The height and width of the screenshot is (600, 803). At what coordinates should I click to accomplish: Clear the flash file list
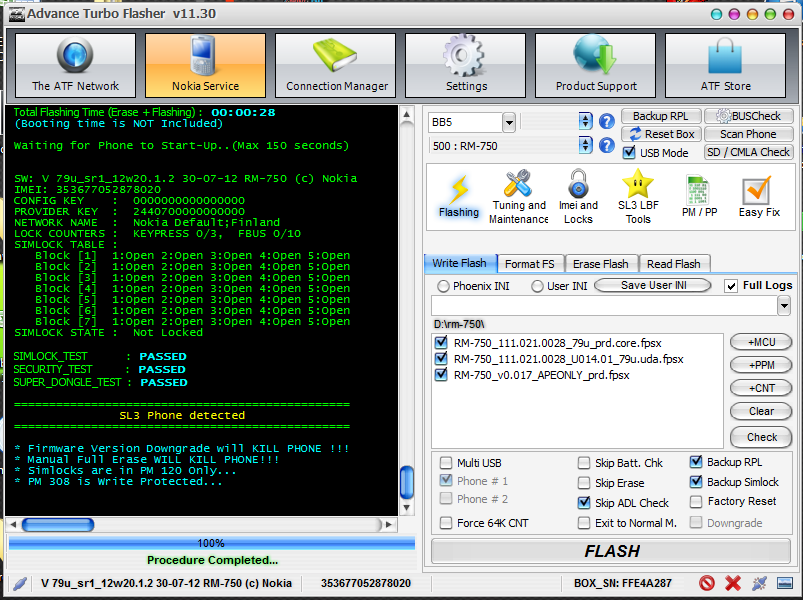click(762, 411)
